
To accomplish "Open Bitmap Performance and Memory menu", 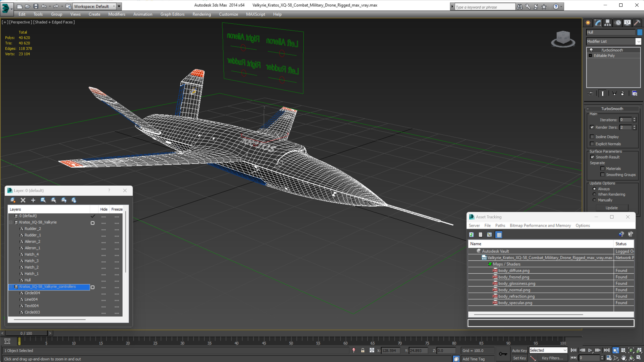I will coord(540,225).
